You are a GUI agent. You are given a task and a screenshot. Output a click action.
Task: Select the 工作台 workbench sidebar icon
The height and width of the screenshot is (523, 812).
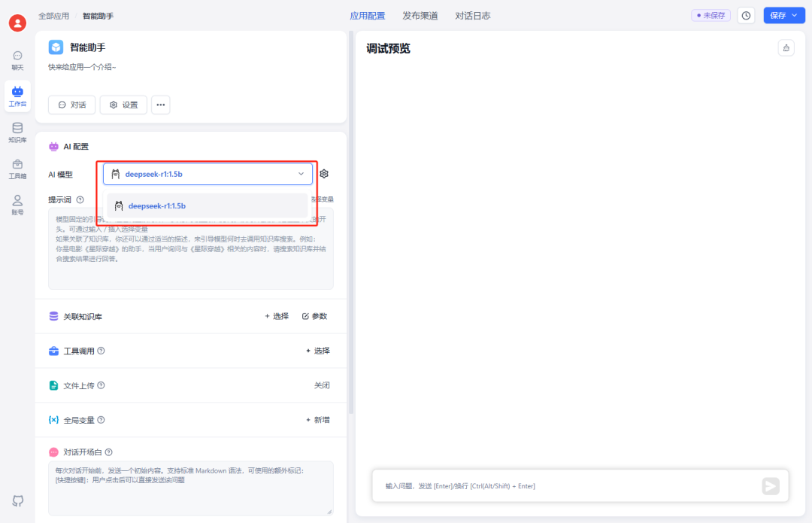click(17, 96)
